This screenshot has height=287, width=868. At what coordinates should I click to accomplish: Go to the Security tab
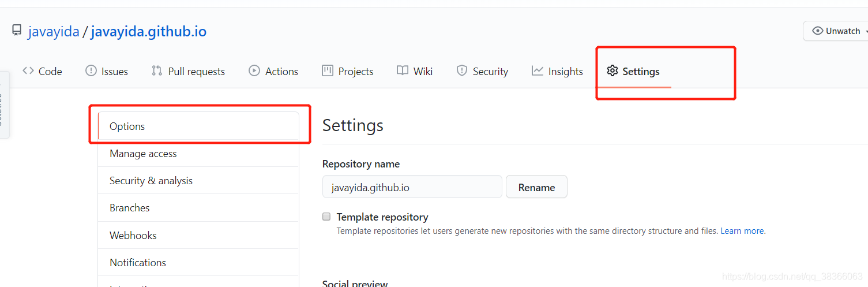[482, 72]
